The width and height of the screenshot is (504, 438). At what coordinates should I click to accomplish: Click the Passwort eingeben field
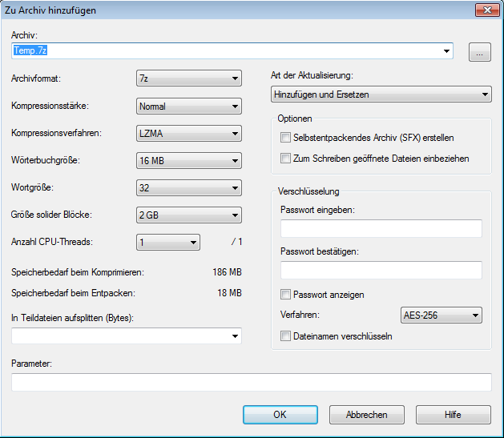[x=381, y=230]
